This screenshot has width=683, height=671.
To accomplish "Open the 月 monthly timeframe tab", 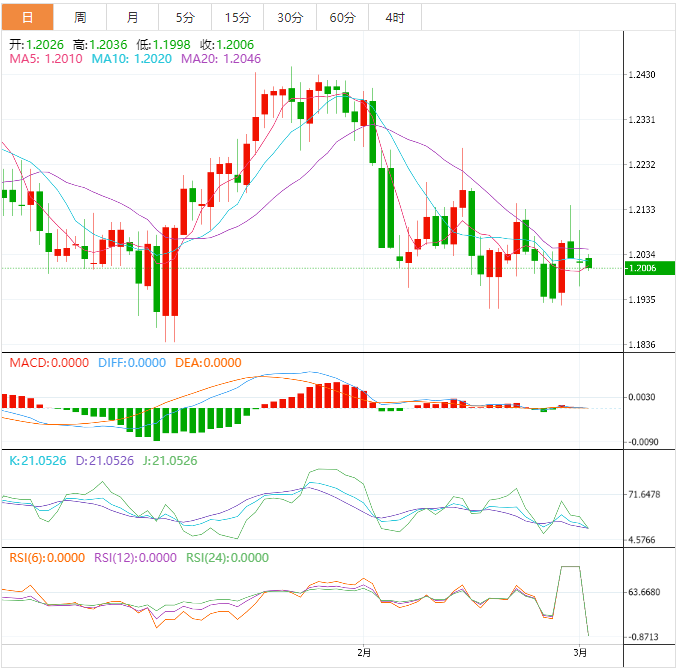I will (x=133, y=18).
